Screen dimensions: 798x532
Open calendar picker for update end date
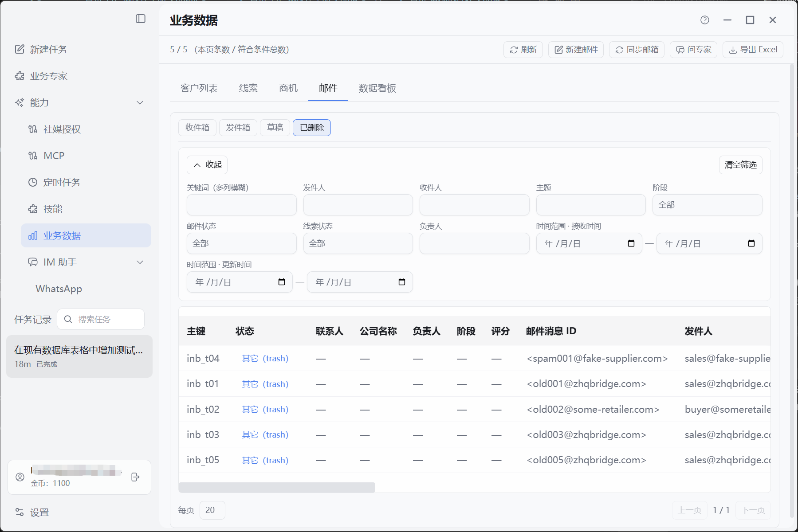[402, 282]
